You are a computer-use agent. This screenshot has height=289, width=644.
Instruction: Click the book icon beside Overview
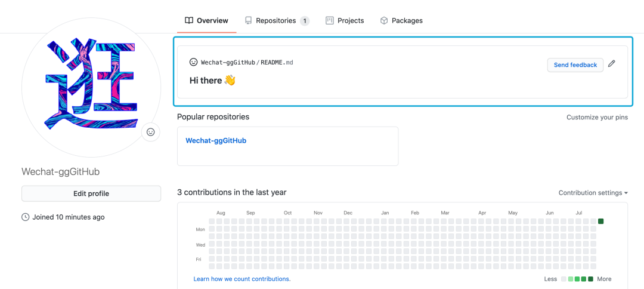189,20
